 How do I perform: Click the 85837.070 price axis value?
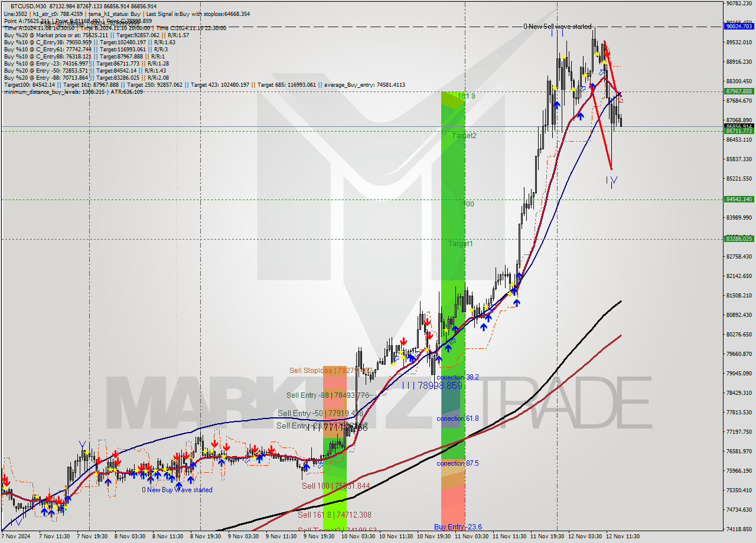click(739, 159)
